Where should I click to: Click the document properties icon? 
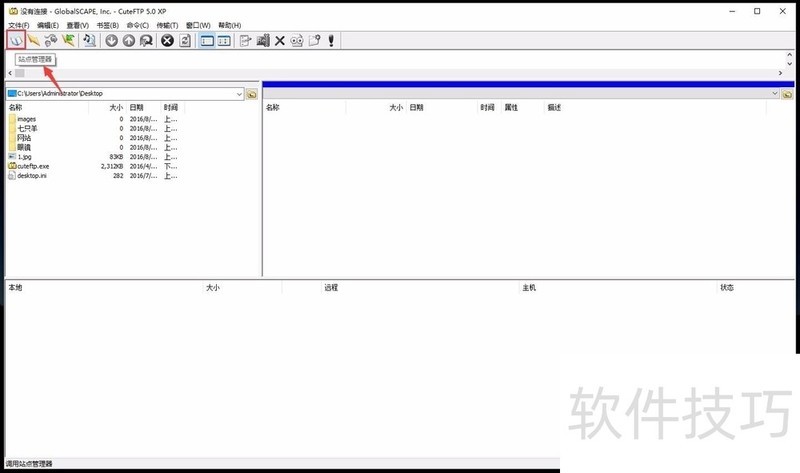tap(314, 40)
